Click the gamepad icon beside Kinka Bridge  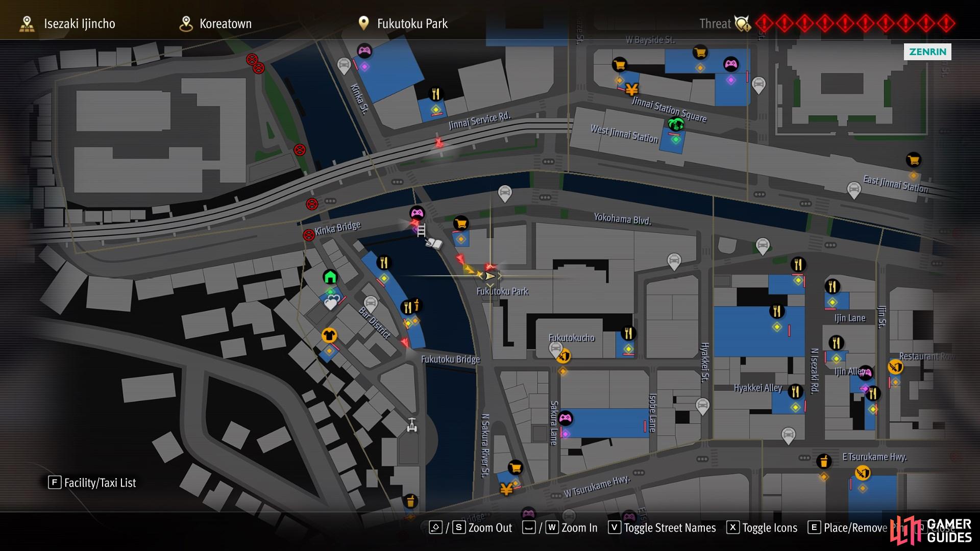tap(417, 213)
